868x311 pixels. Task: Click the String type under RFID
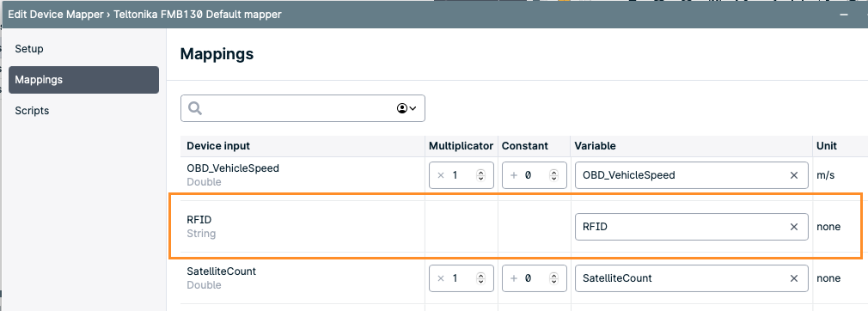pos(201,234)
